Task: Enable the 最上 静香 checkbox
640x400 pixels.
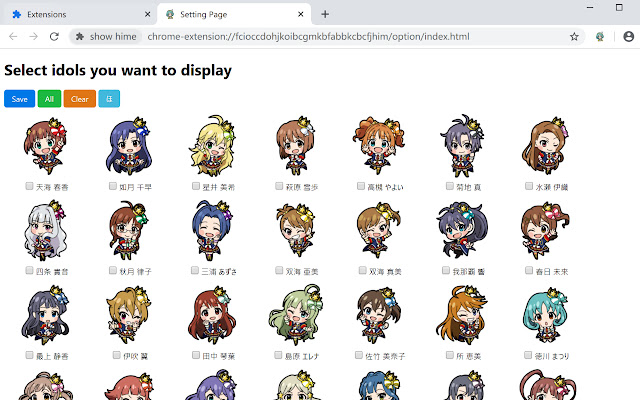Action: tap(29, 355)
